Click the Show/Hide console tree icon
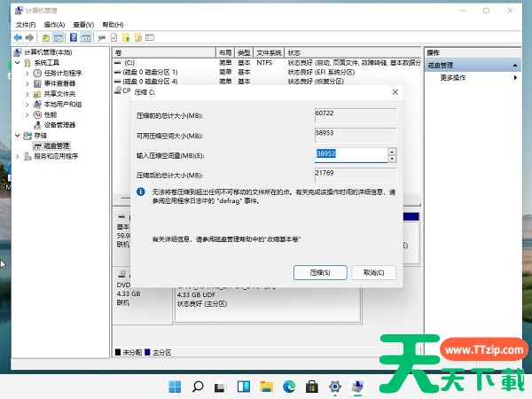Image resolution: width=532 pixels, height=399 pixels. point(59,37)
